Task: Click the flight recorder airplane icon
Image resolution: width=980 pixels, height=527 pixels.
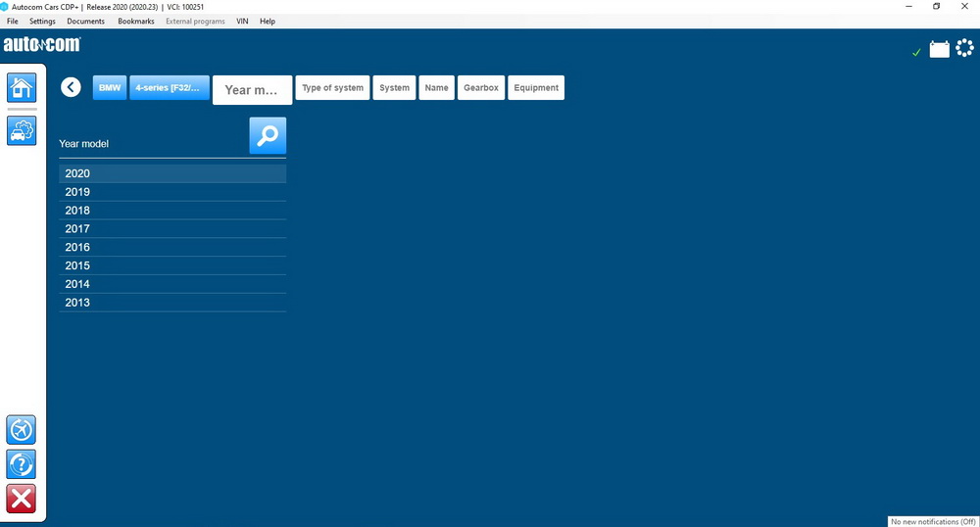Action: (x=21, y=429)
